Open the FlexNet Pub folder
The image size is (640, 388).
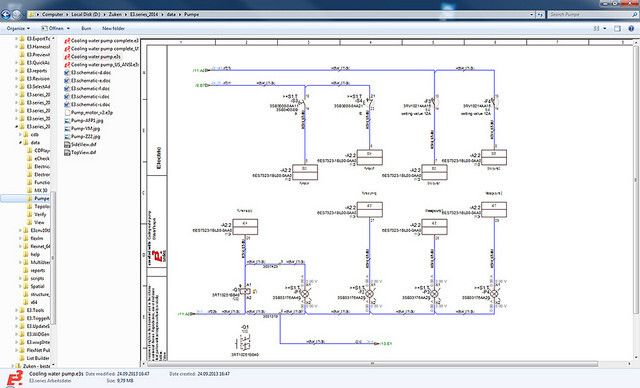[x=34, y=350]
